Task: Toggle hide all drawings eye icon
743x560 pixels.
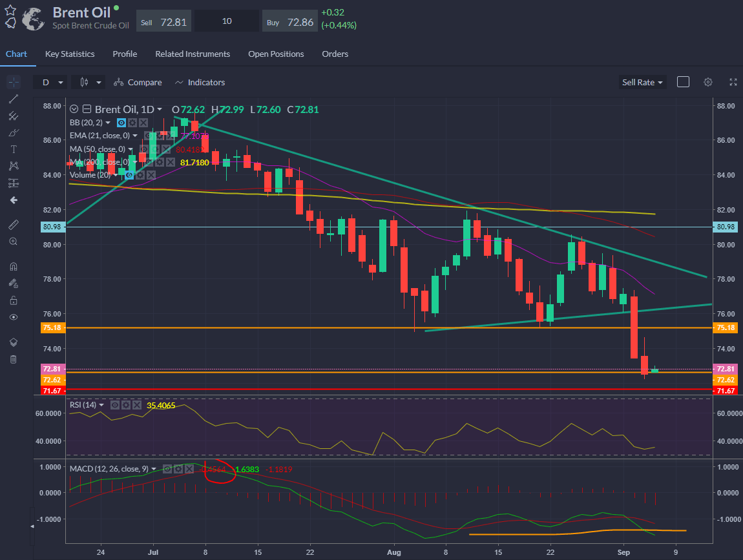Action: [14, 317]
